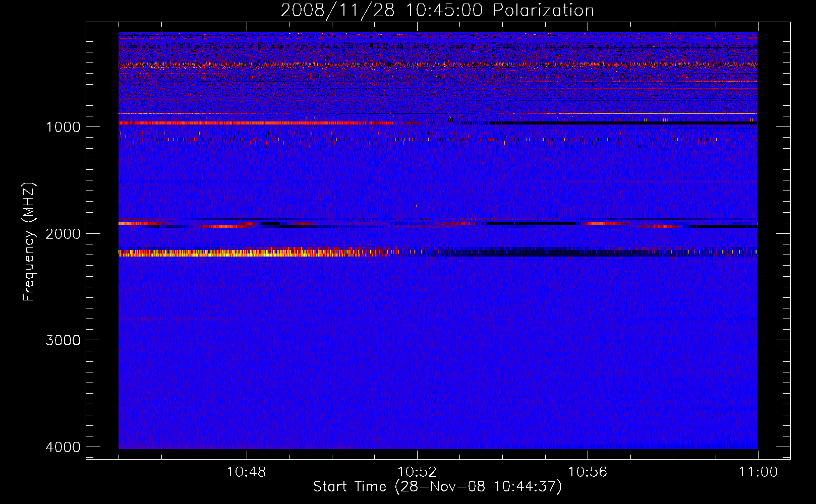Click the 10:48 time tick label
816x504 pixels.
pos(247,472)
